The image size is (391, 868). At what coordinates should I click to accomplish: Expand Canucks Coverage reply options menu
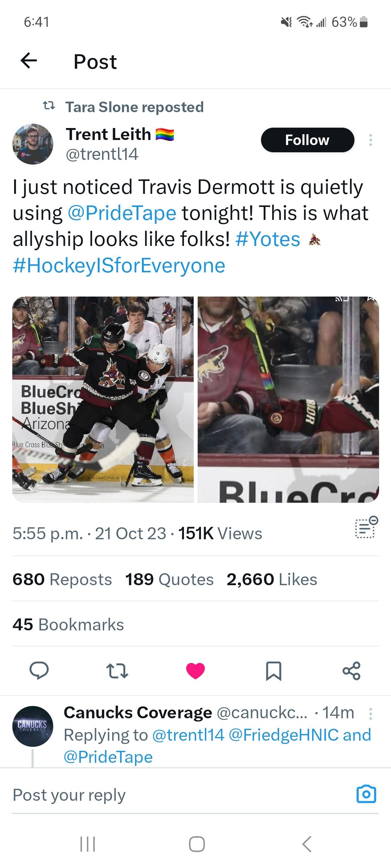pos(370,714)
